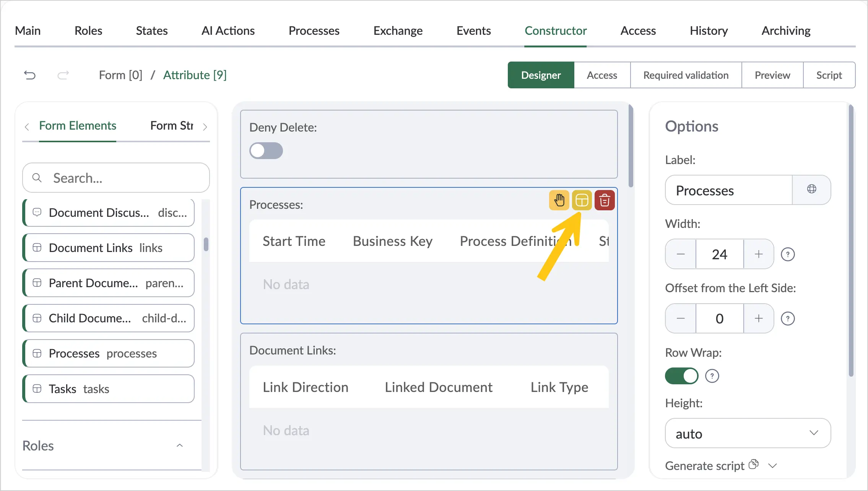Click the help icon next to Offset from the Left Side
The width and height of the screenshot is (868, 491).
tap(788, 319)
